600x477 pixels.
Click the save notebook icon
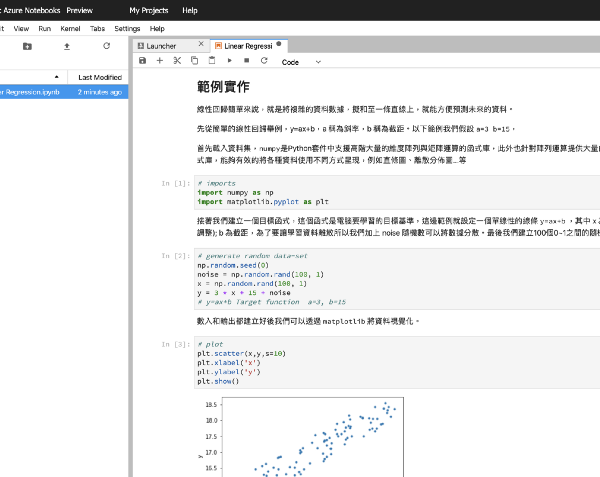143,61
